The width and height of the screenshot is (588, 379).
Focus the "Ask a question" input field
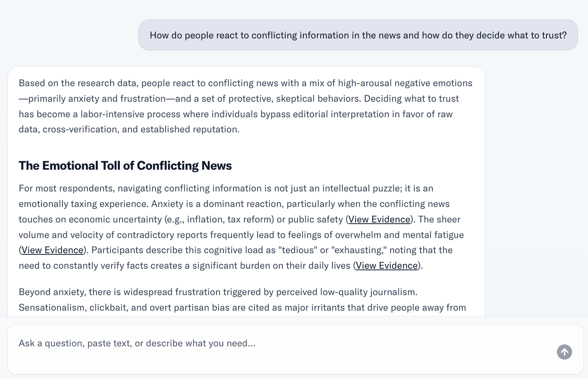tap(272, 343)
